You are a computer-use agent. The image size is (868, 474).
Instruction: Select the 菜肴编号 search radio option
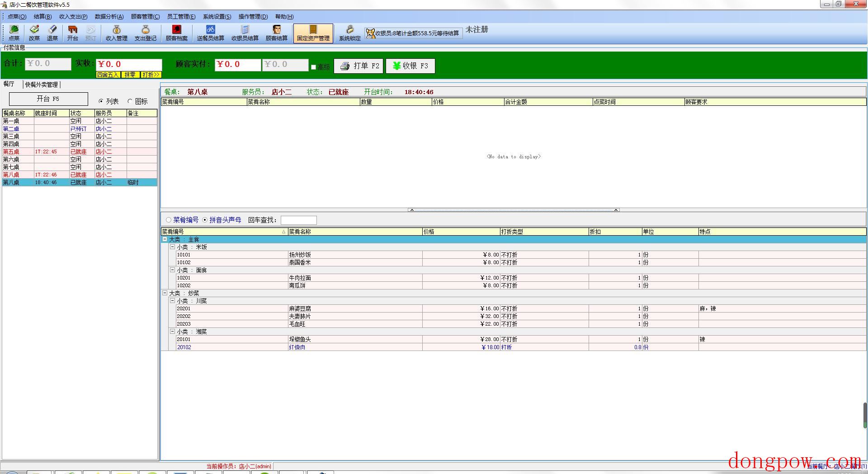click(x=169, y=220)
